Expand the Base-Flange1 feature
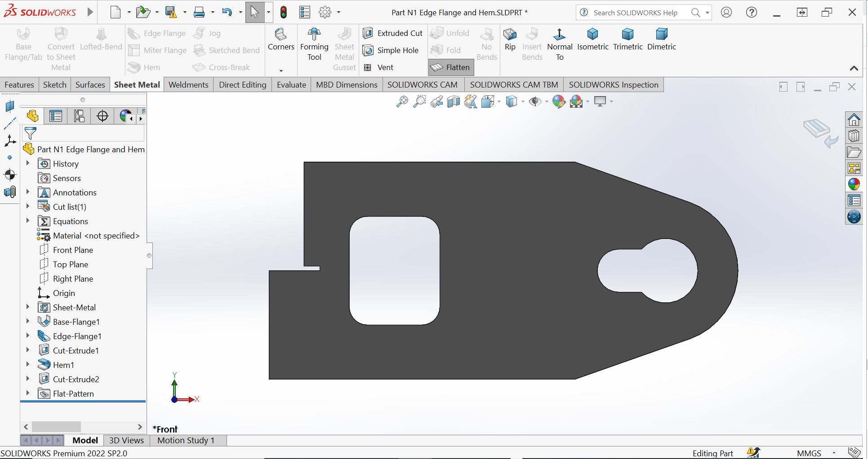 coord(28,321)
